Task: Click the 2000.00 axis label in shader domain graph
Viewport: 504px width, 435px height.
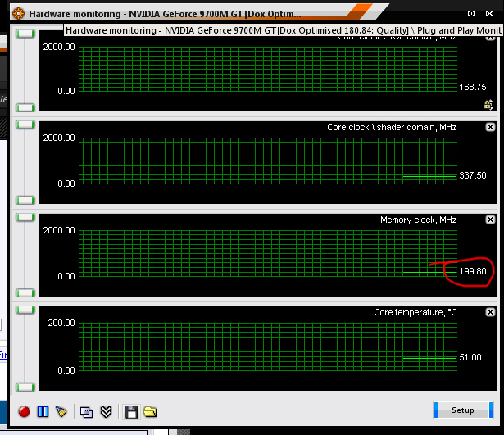Action: [x=59, y=138]
